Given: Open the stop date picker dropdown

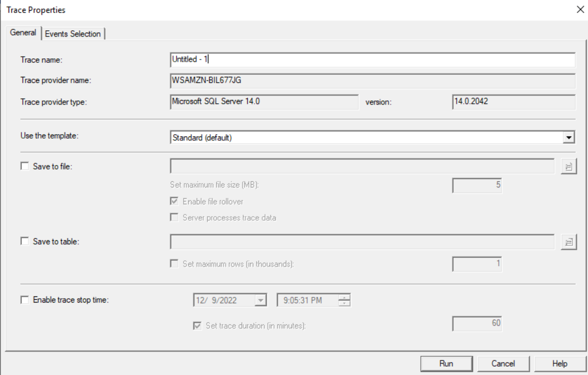Looking at the screenshot, I should (260, 300).
